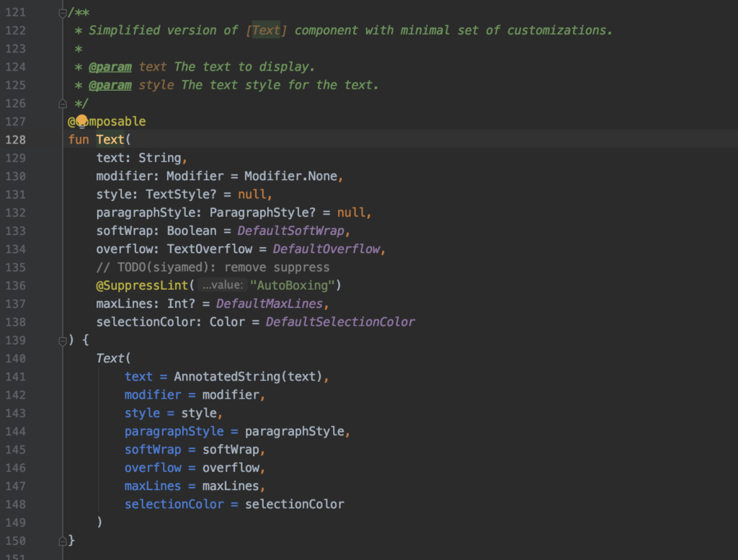Click named argument 'paragraphStyle' on line 144

point(174,432)
